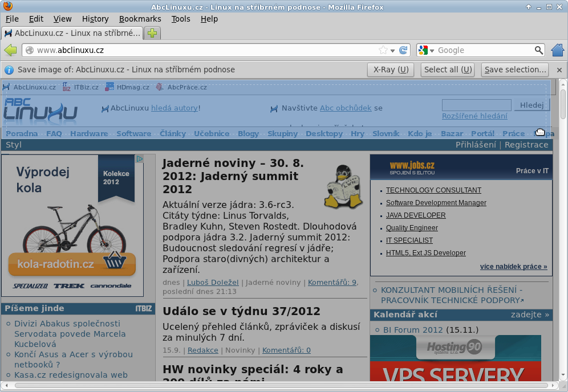Close the Save image notification bar
The image size is (568, 392).
(x=559, y=70)
